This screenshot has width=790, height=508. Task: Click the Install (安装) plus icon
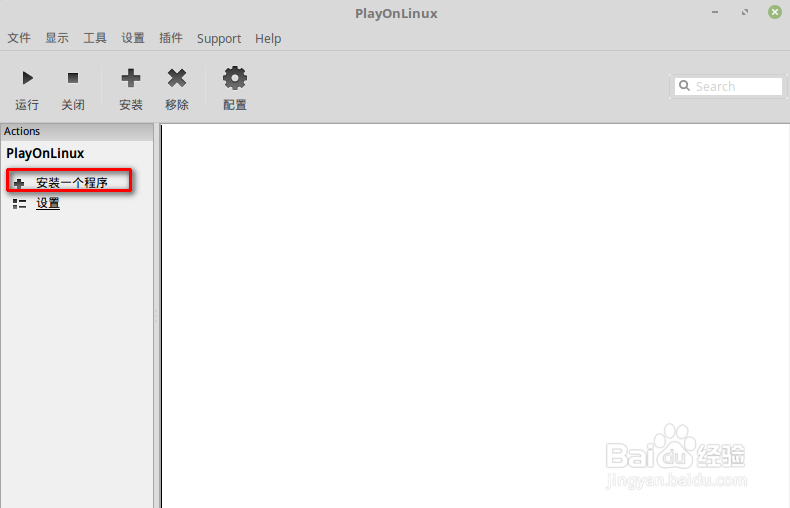click(131, 78)
